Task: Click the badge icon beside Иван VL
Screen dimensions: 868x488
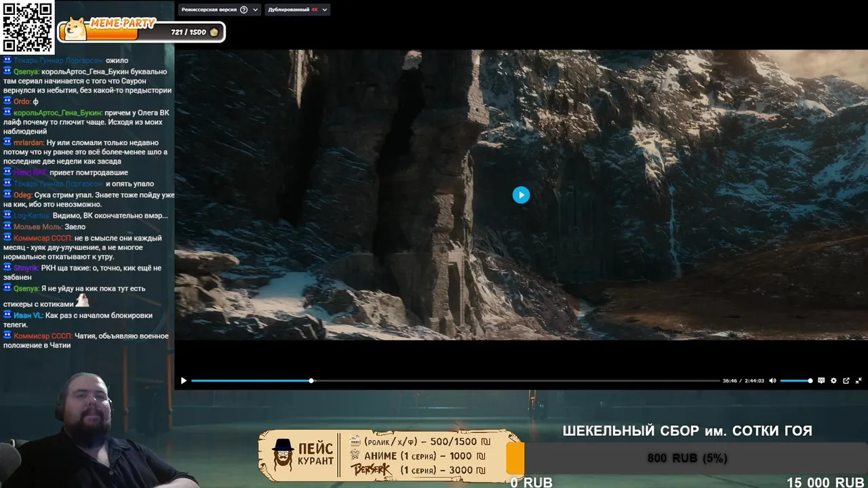Action: coord(7,315)
